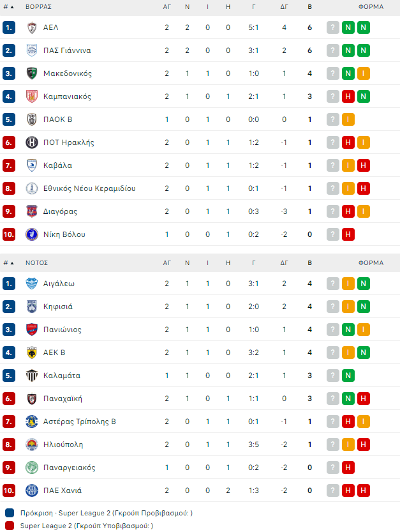Click the ΑΓ column header in ΝΟΤΟΣ table
400x532 pixels.
(x=167, y=262)
